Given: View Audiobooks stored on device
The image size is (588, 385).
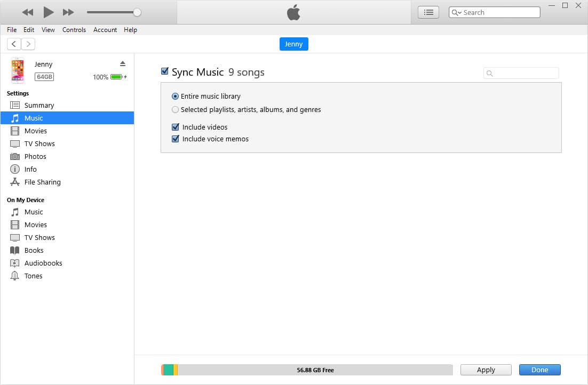Looking at the screenshot, I should [43, 263].
